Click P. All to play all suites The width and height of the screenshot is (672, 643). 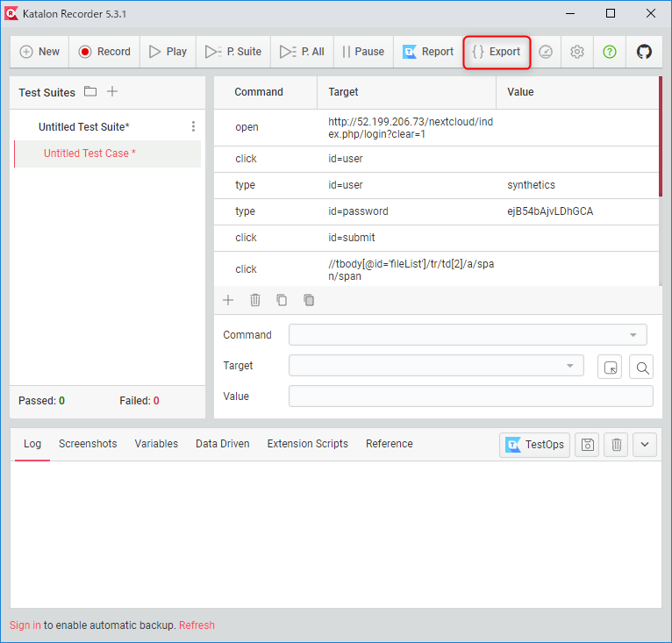coord(302,52)
